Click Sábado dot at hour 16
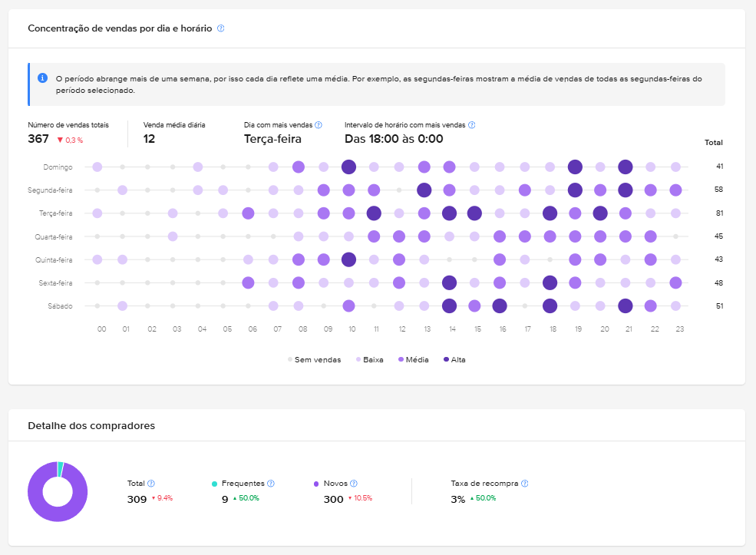The width and height of the screenshot is (756, 555). [x=500, y=306]
